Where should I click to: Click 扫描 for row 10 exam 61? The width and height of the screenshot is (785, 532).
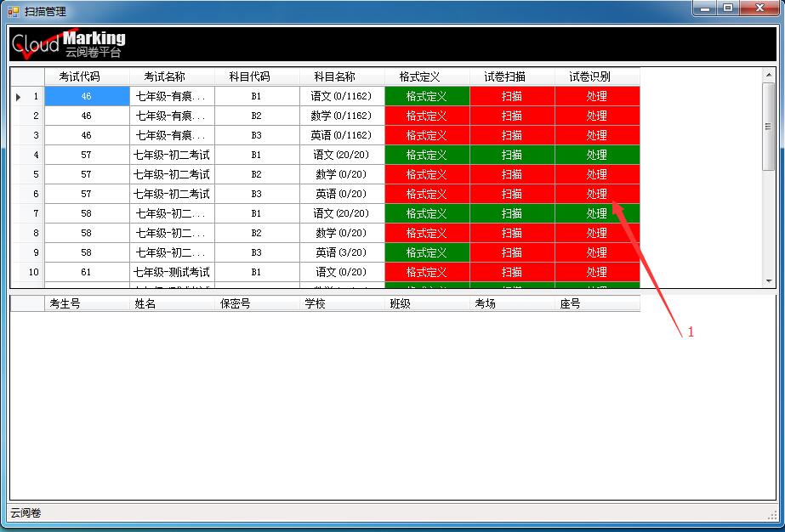coord(513,272)
